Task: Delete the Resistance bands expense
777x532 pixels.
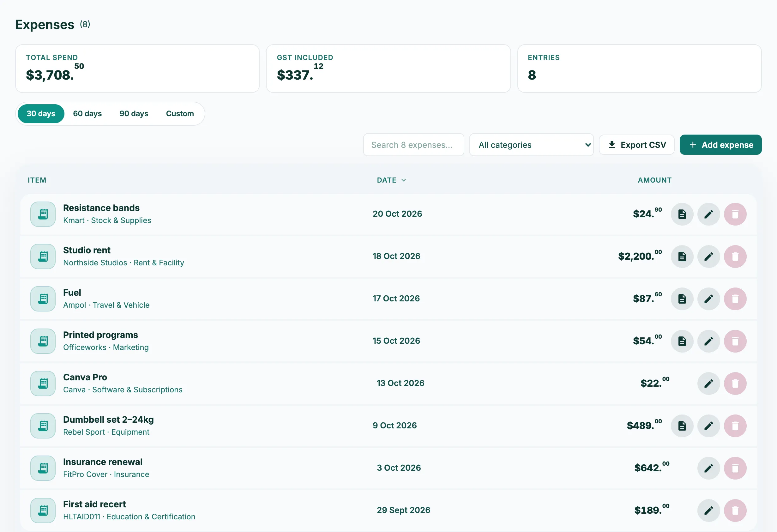Action: coord(735,214)
